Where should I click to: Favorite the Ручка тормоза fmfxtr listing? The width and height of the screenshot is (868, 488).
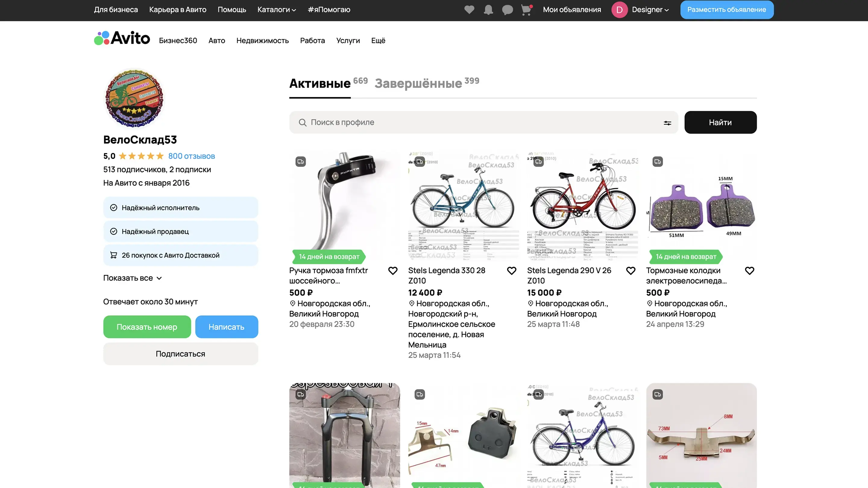[x=392, y=271]
